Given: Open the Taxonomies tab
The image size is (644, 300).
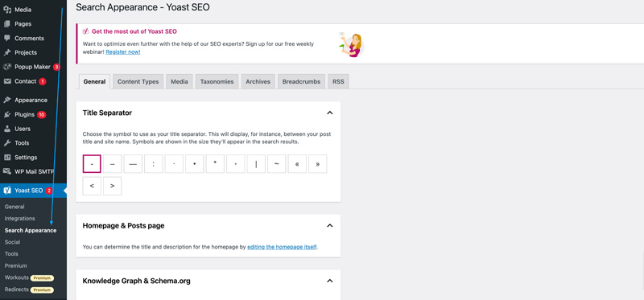Looking at the screenshot, I should (217, 82).
